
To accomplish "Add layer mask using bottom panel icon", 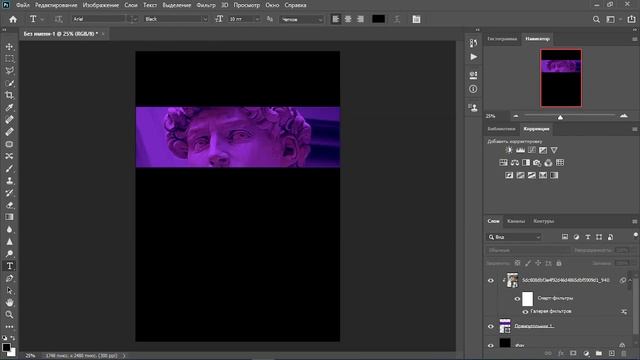I will (573, 353).
